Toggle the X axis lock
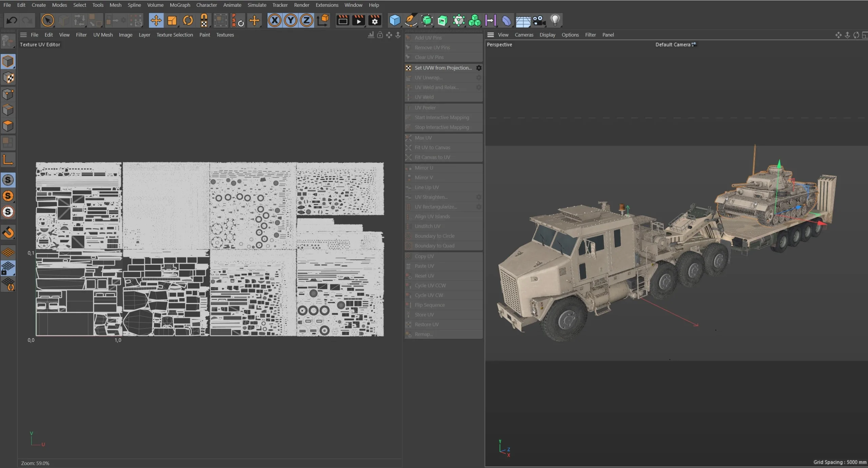Viewport: 868px width, 468px height. tap(275, 20)
